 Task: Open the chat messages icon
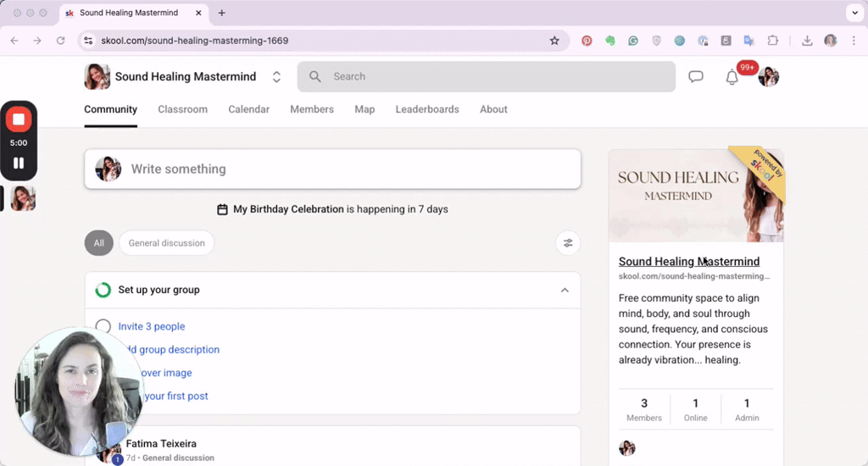point(696,76)
